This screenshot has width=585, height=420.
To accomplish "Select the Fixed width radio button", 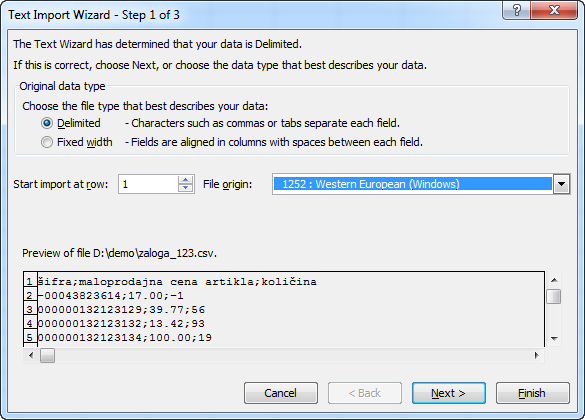I will coord(47,142).
